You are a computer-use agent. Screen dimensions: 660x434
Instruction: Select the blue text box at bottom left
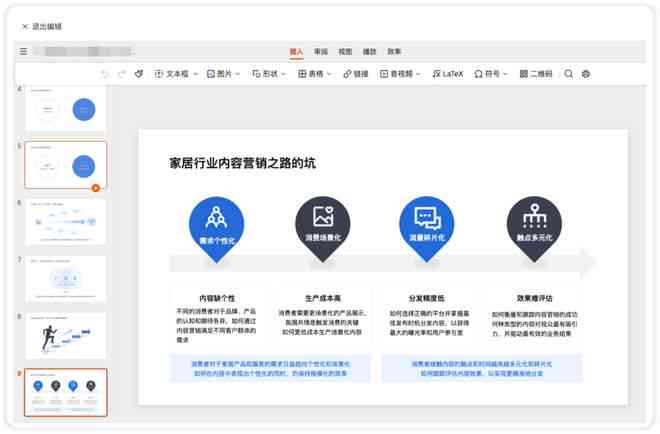pyautogui.click(x=270, y=368)
